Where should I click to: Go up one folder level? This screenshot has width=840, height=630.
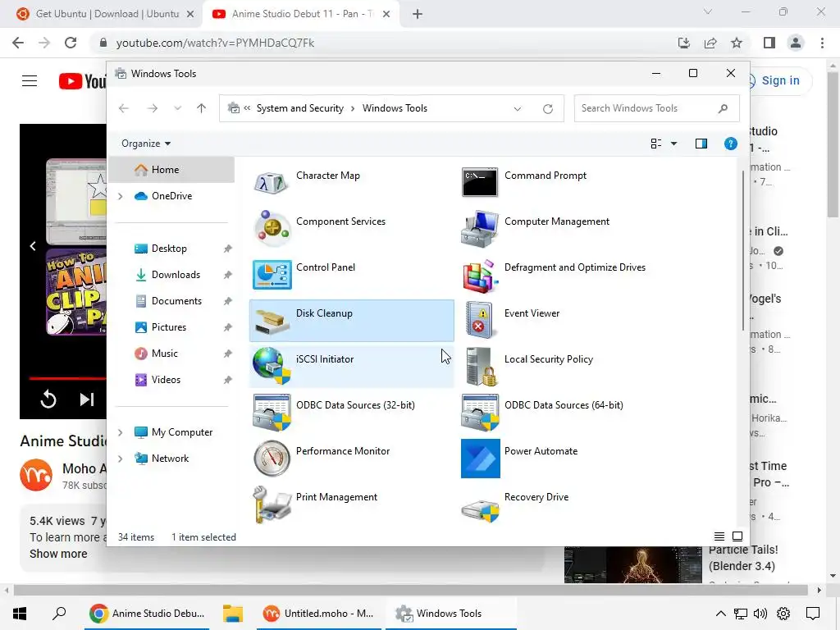click(202, 108)
